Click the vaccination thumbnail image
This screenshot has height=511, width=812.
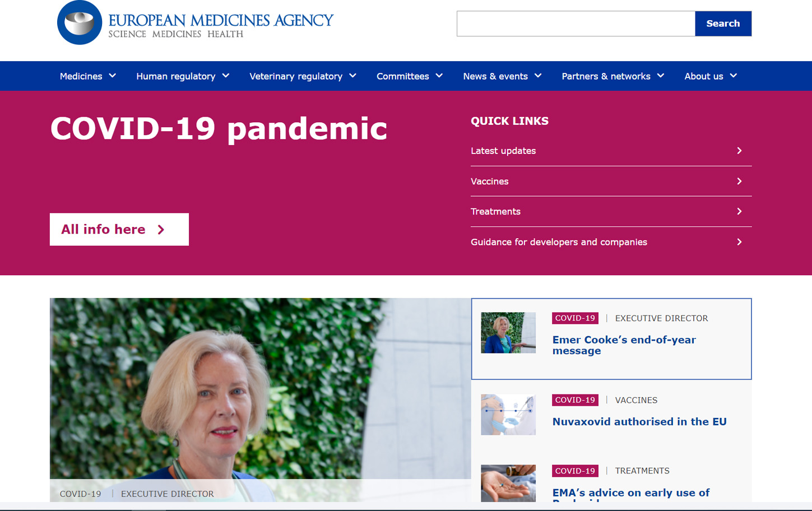point(508,415)
